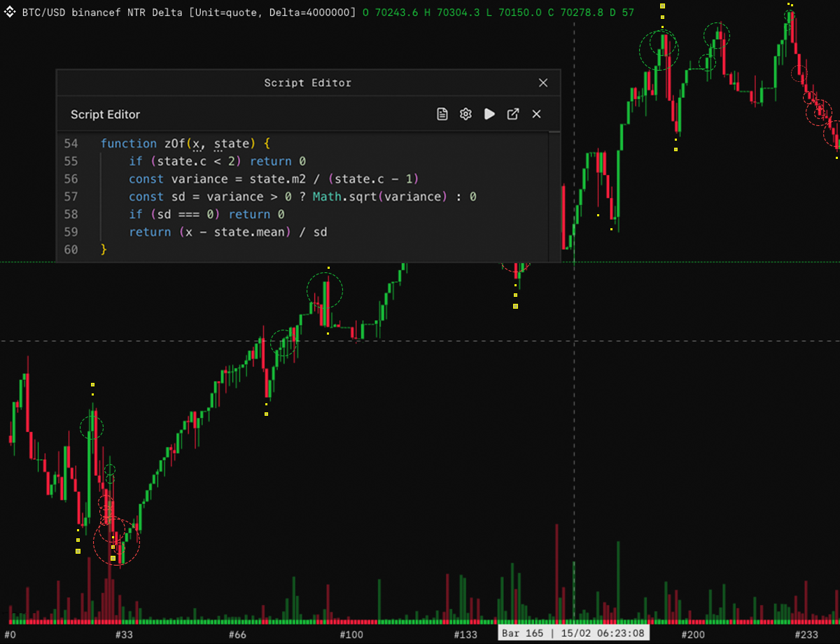840x644 pixels.
Task: Click the Unit=quote, Delta=4000000 parameter text
Action: coord(272,13)
